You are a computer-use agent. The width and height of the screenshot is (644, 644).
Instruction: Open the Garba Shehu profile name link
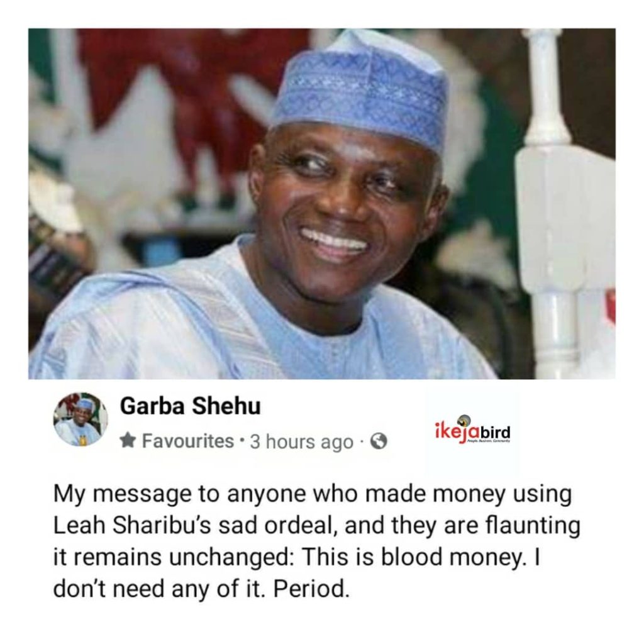pos(190,406)
